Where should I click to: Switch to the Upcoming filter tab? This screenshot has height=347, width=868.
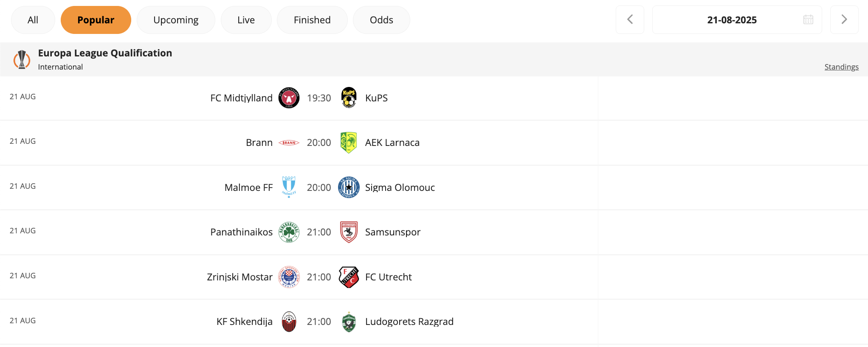pos(176,20)
